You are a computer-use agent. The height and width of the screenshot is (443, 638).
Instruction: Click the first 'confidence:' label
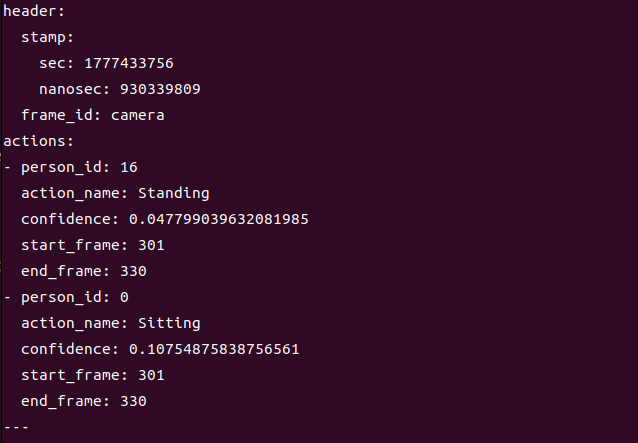click(70, 220)
